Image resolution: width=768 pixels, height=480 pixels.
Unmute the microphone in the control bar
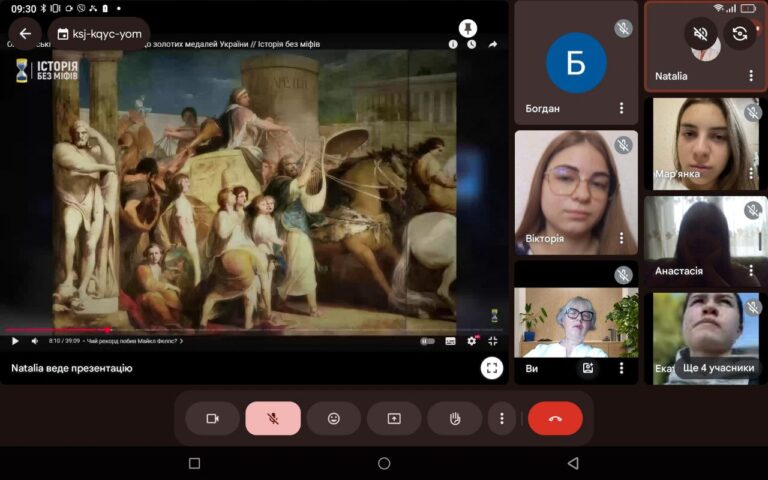click(273, 418)
